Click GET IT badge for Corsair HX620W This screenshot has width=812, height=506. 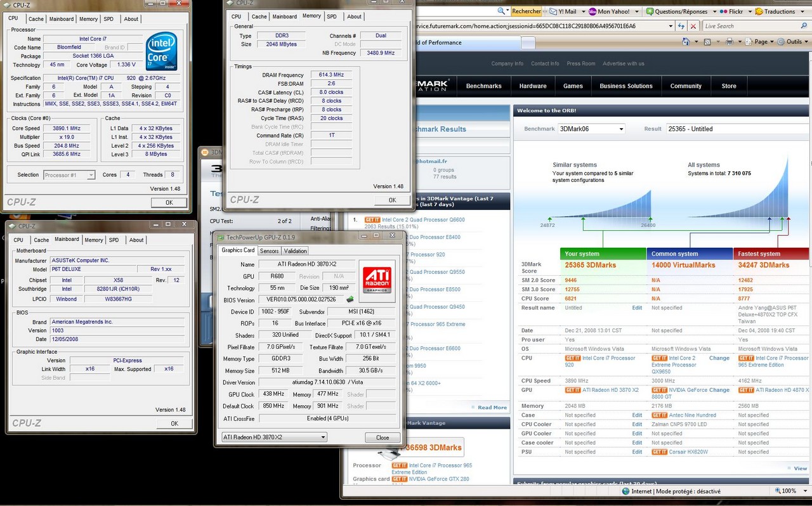(660, 452)
